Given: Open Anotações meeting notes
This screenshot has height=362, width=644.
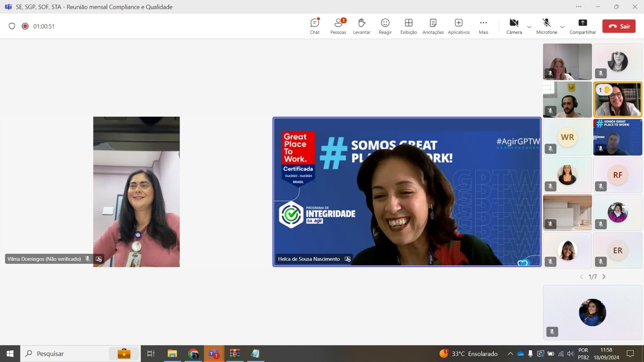Looking at the screenshot, I should 433,26.
